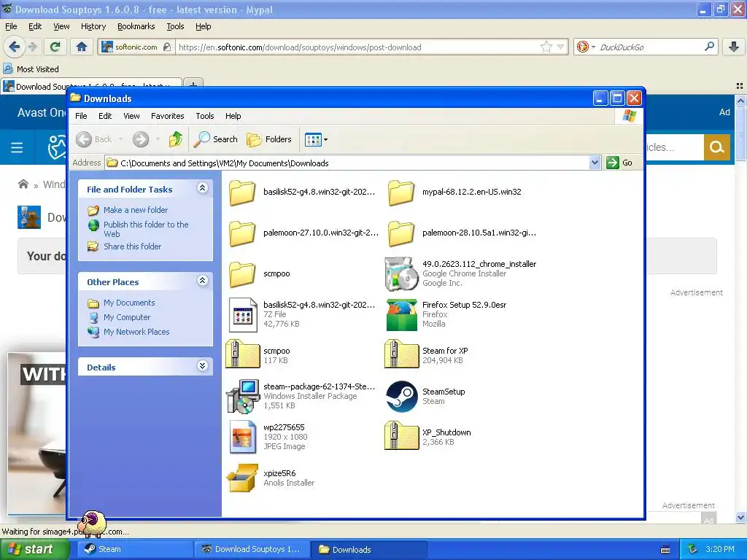Screen dimensions: 747x560
Task: Open the Explorer Favorites menu
Action: [x=167, y=116]
